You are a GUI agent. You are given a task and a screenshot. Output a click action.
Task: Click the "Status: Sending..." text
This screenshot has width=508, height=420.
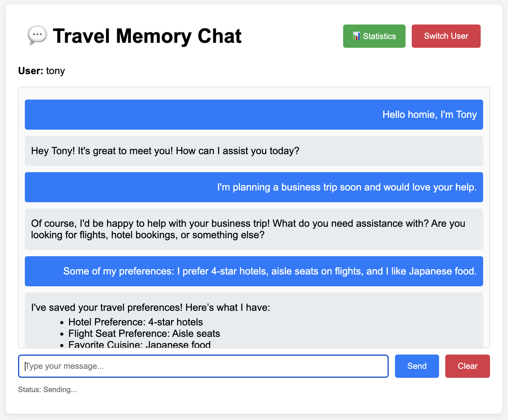[47, 390]
